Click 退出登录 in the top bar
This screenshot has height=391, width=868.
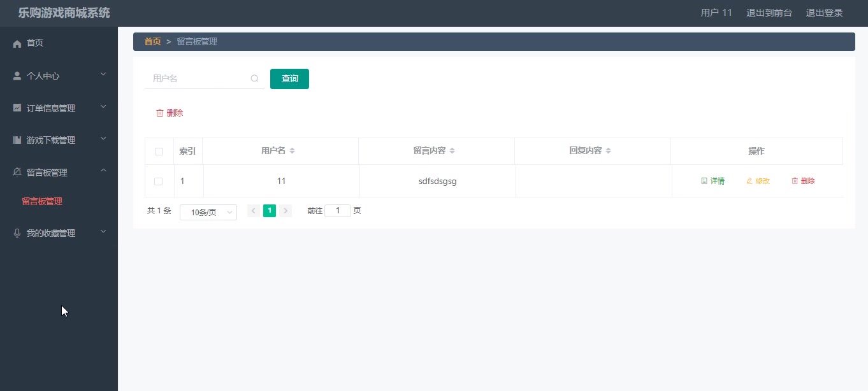coord(824,13)
